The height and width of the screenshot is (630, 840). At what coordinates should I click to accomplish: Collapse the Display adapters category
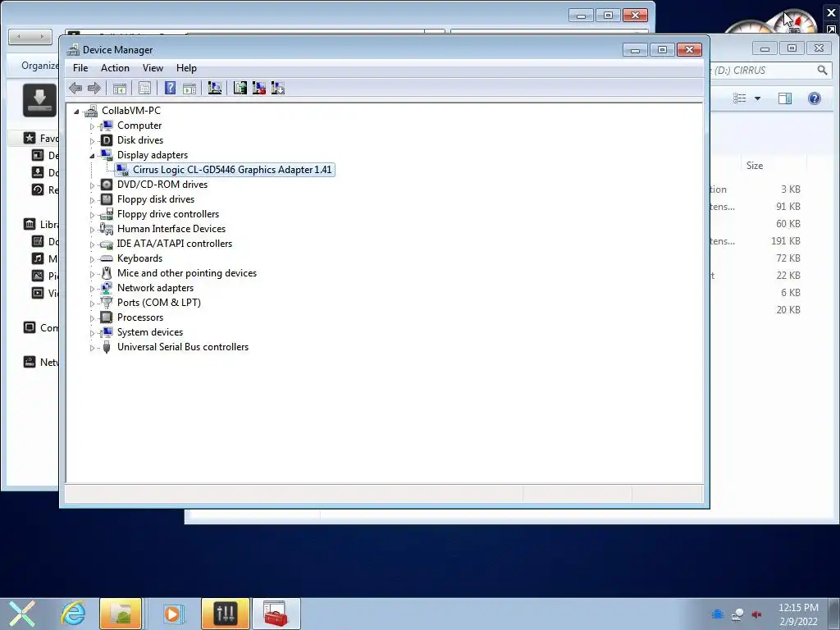[92, 156]
